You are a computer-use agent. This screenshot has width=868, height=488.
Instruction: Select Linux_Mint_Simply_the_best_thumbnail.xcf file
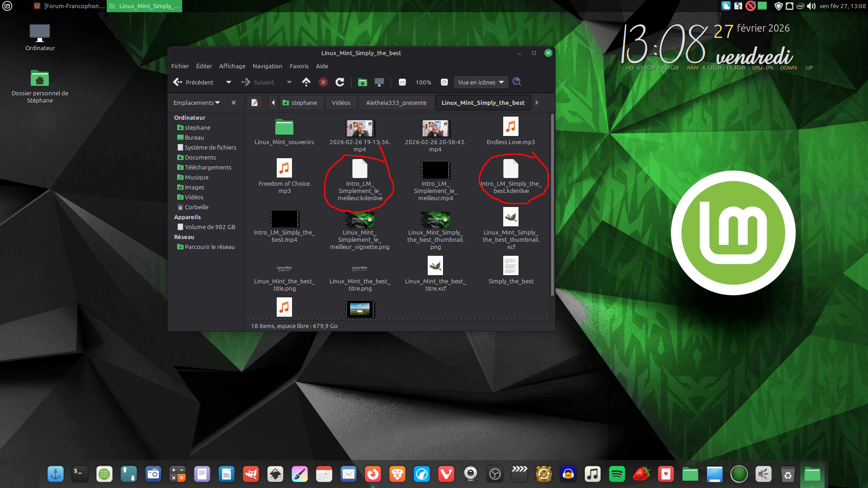click(511, 229)
